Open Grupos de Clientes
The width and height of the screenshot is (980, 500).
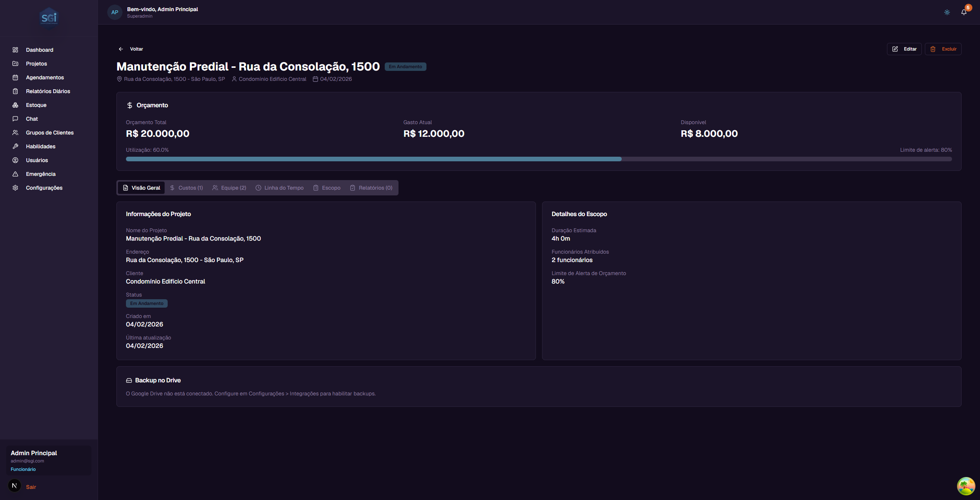pos(50,133)
